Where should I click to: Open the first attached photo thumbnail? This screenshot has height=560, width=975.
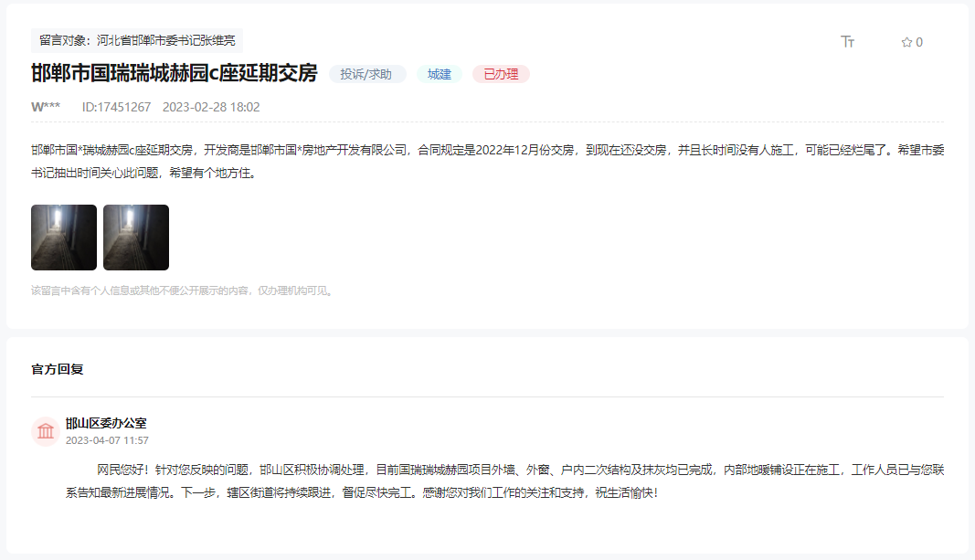tap(64, 238)
